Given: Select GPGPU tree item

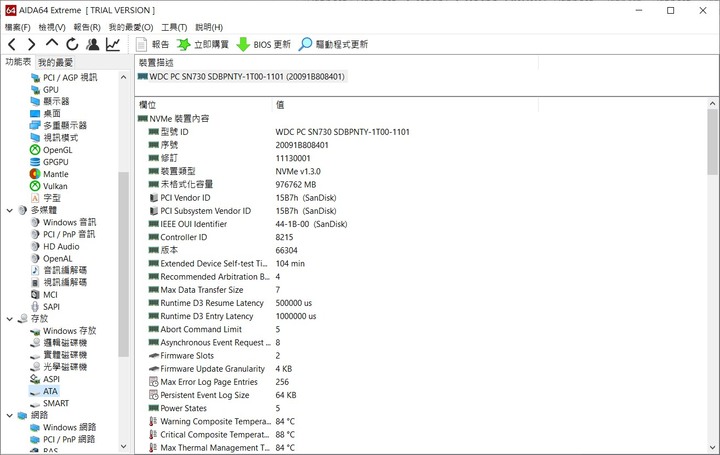Looking at the screenshot, I should 49,162.
